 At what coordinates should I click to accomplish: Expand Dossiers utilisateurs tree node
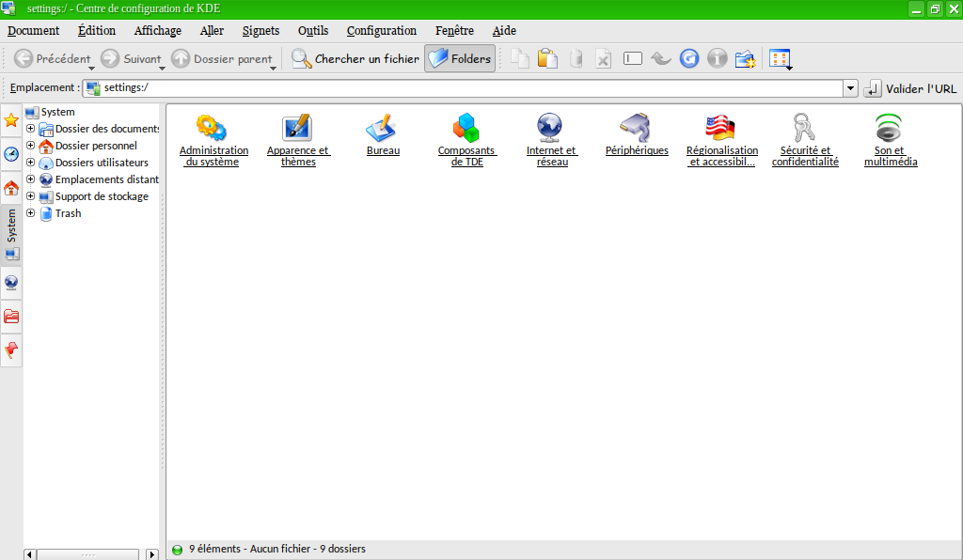(x=30, y=162)
